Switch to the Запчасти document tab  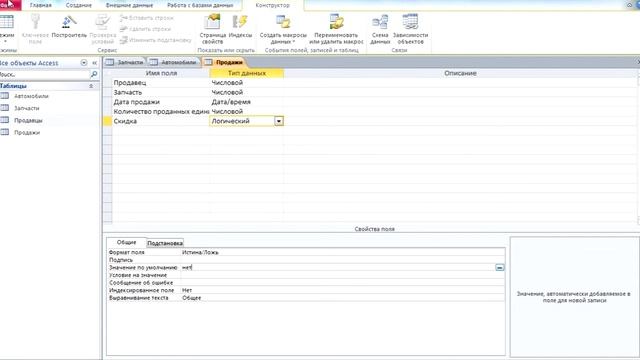(125, 62)
